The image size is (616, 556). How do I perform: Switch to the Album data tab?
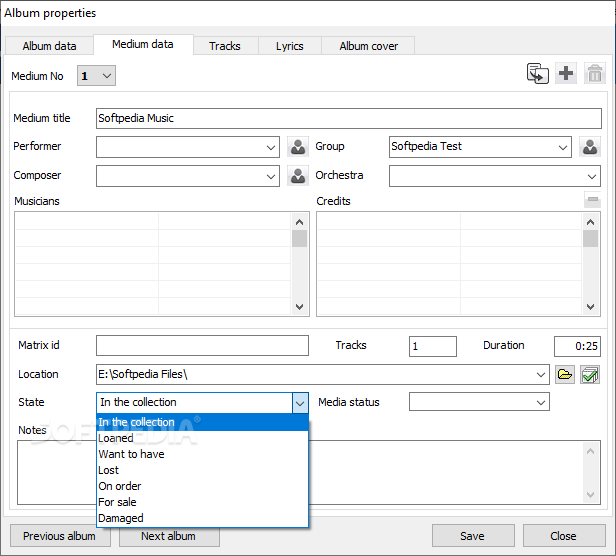coord(50,46)
